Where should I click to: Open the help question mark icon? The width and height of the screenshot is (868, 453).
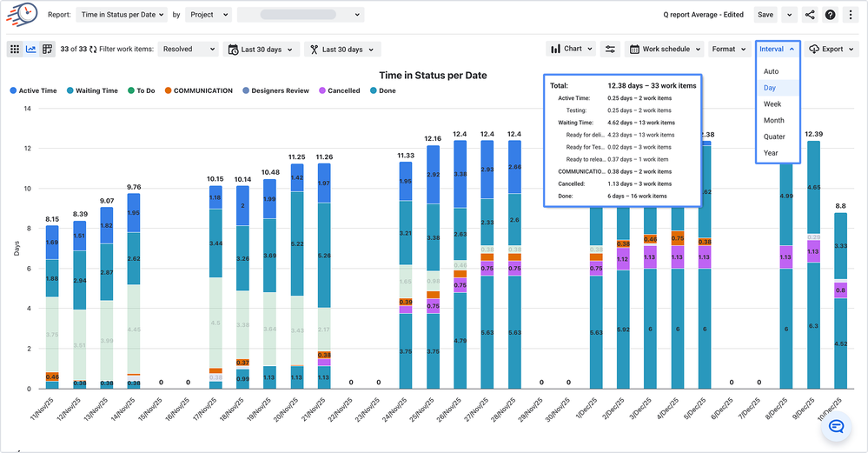point(831,15)
